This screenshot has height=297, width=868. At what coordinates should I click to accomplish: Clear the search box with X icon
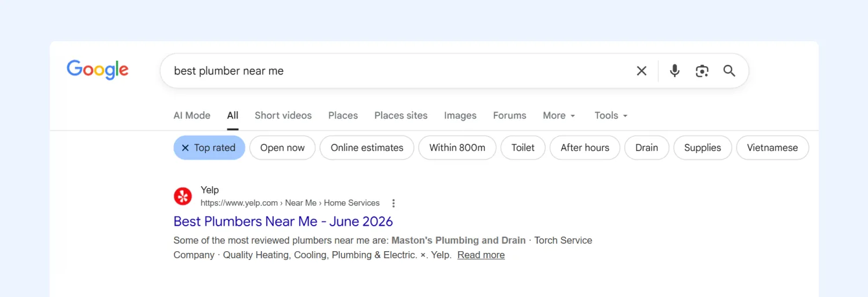click(x=641, y=71)
